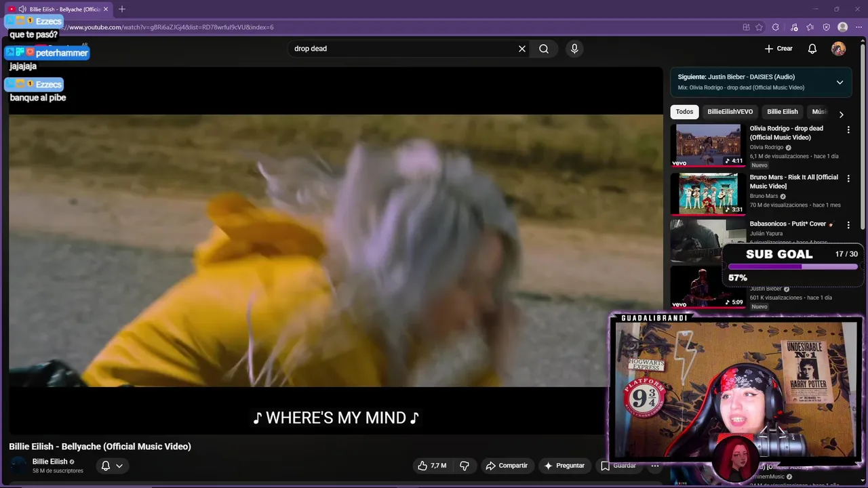Select the Billie Eilish filter chip
This screenshot has width=868, height=488.
(782, 112)
